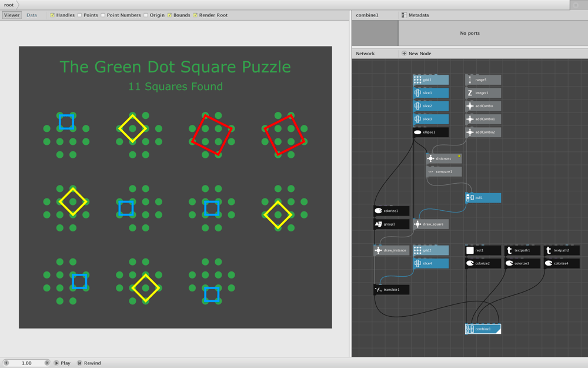Toggle the Bounds checkbox
Image resolution: width=588 pixels, height=368 pixels.
(169, 15)
